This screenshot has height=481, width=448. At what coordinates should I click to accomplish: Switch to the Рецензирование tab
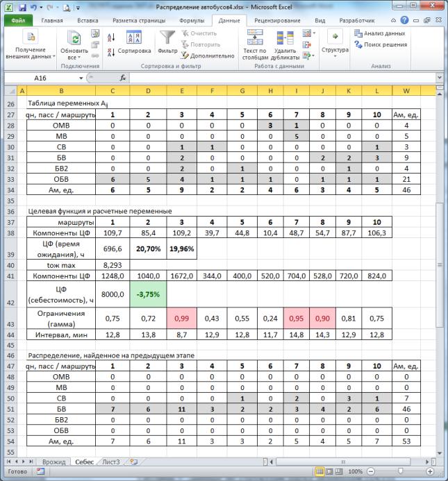277,21
